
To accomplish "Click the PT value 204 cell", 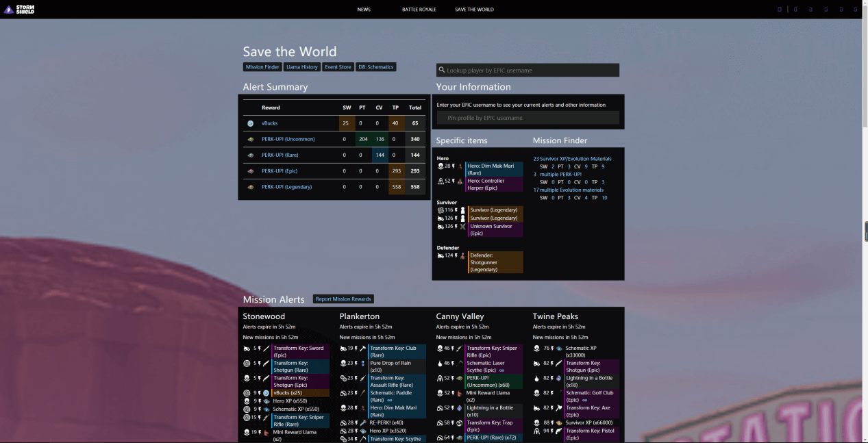I will [363, 139].
